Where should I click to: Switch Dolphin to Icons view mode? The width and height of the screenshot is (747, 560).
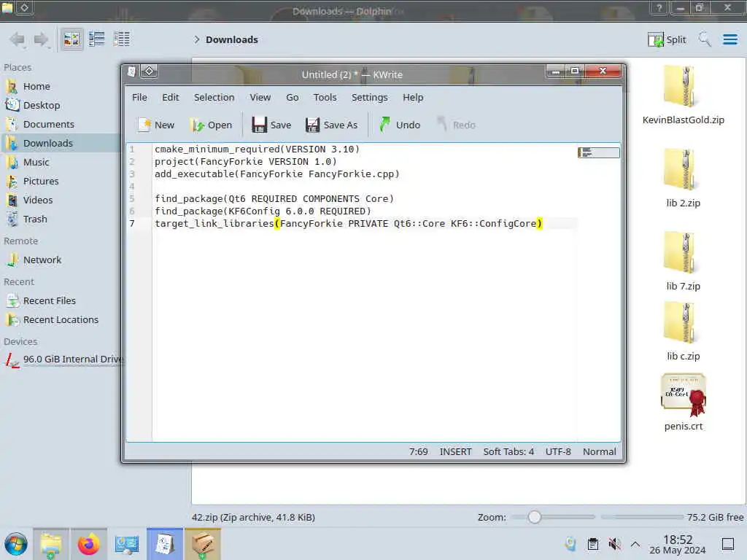click(71, 39)
